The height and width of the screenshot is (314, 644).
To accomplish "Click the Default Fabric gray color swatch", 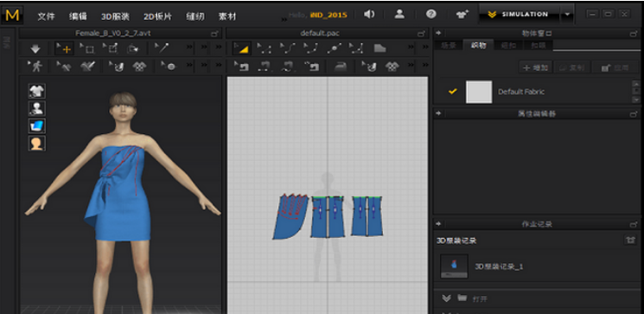I will pos(479,92).
